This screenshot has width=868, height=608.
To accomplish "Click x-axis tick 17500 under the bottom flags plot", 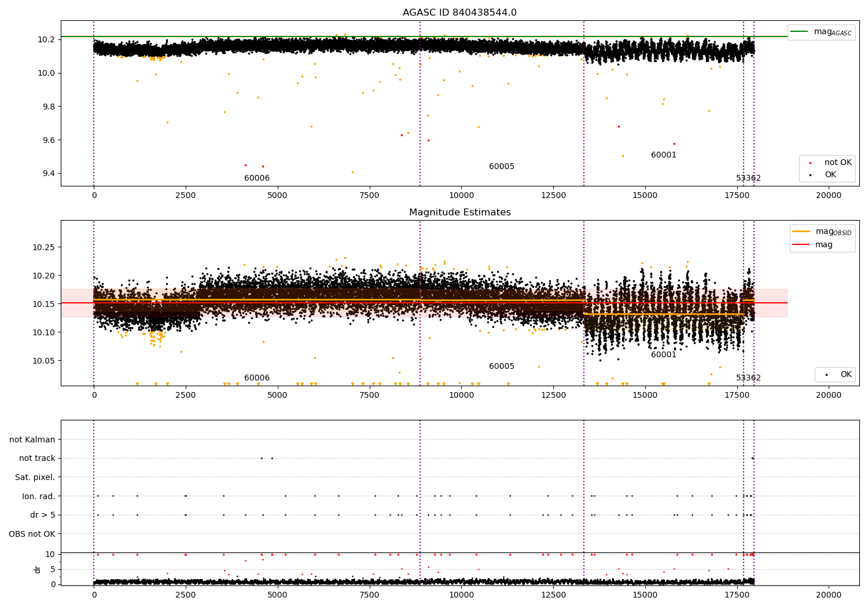I will pyautogui.click(x=737, y=595).
